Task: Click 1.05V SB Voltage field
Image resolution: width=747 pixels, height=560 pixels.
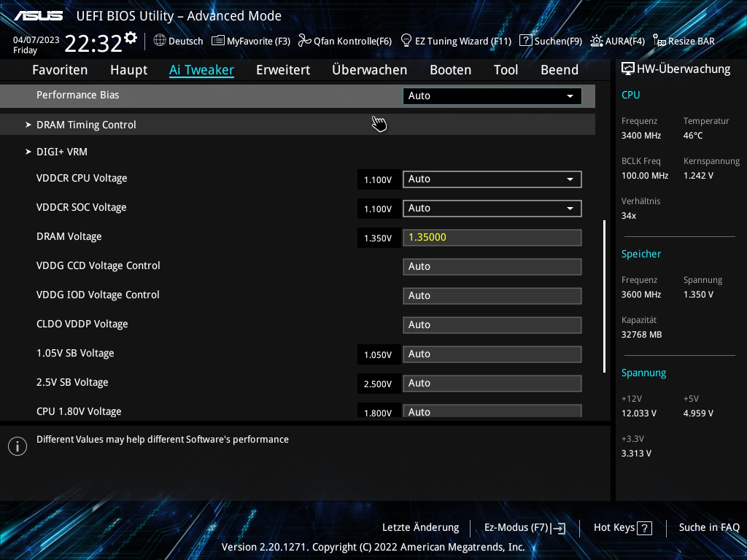Action: pos(492,354)
